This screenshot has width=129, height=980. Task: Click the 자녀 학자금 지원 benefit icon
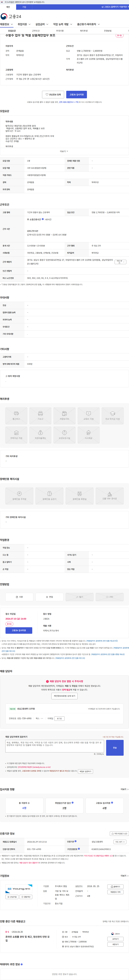(x=113, y=416)
